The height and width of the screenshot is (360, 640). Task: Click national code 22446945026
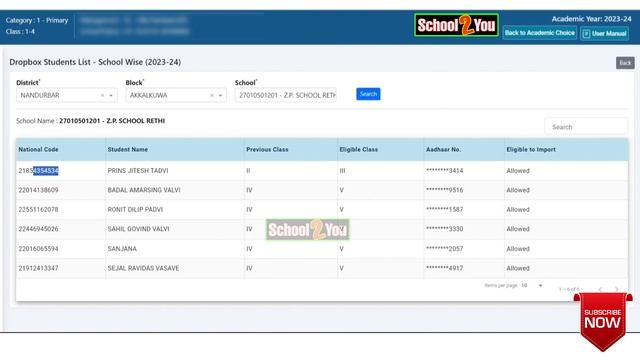pos(38,229)
